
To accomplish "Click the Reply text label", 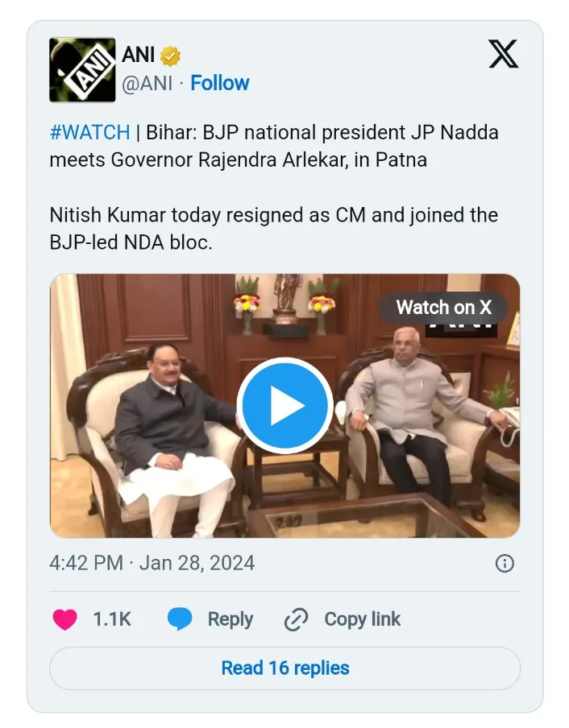I will tap(231, 619).
